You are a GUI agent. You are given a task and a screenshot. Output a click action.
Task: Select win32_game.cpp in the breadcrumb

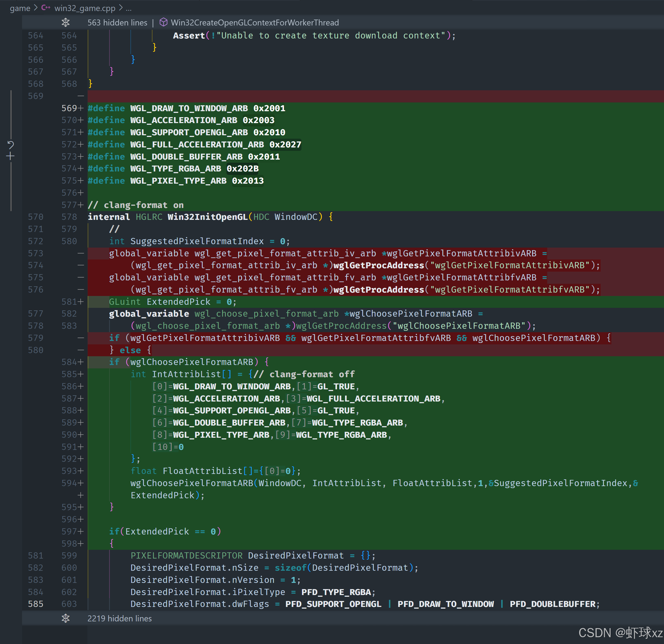click(x=85, y=8)
